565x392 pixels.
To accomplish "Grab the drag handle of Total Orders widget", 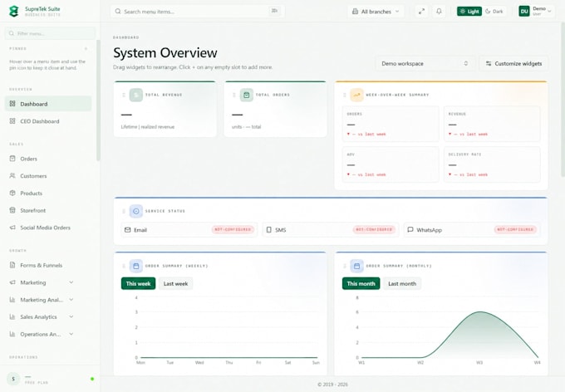I will coord(234,96).
